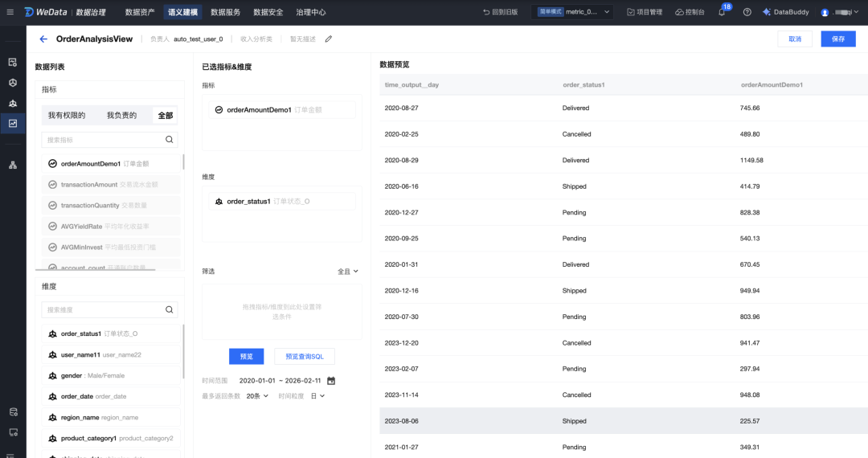
Task: Click the 2023-08-06 Shipped table row
Action: (x=624, y=421)
